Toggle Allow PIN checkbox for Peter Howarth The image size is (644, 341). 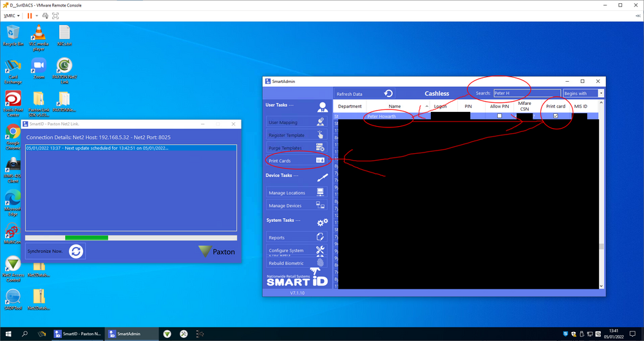tap(500, 116)
